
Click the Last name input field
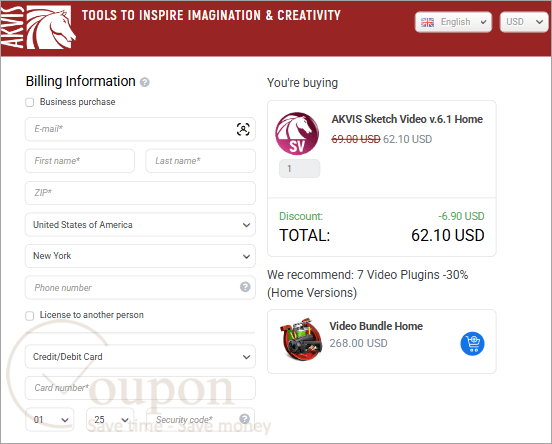pos(201,161)
